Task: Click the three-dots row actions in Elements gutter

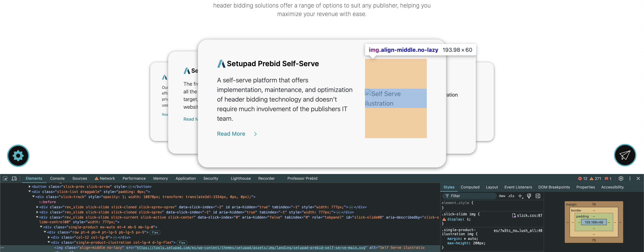Action: click(3, 248)
